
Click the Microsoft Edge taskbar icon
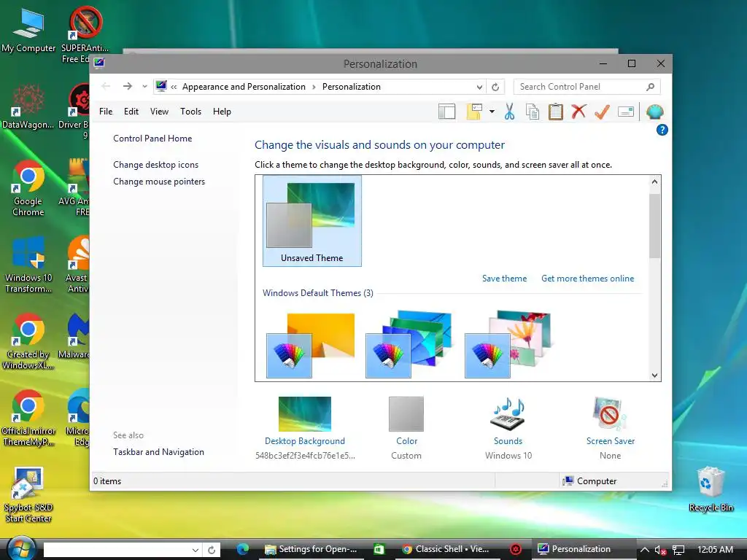coord(242,549)
